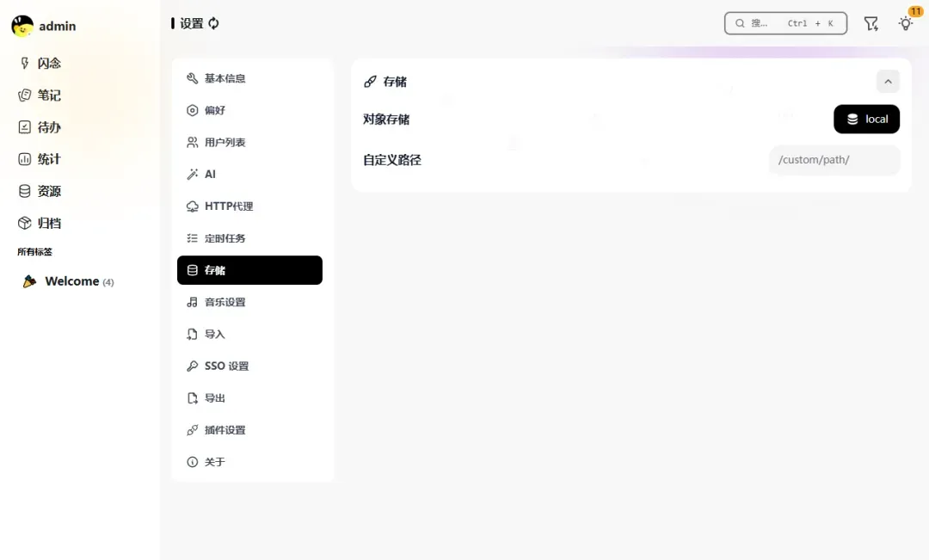
Task: Open 导入 import tab
Action: tap(249, 335)
